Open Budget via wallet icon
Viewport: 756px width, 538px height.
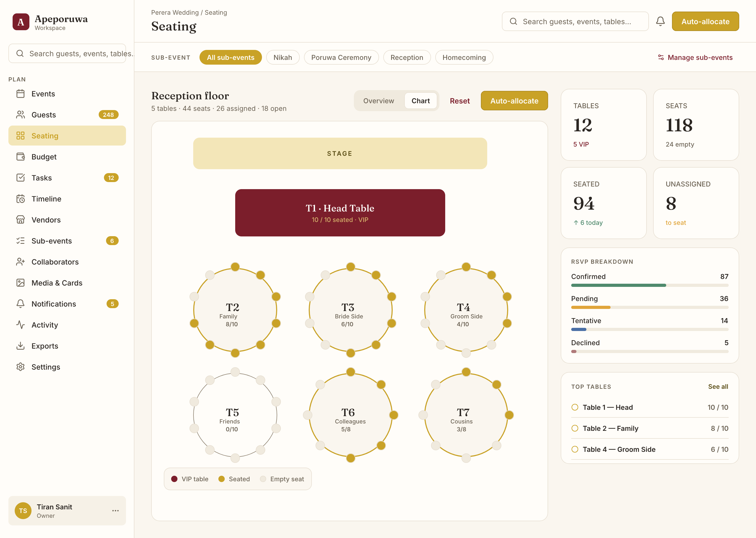pyautogui.click(x=20, y=157)
